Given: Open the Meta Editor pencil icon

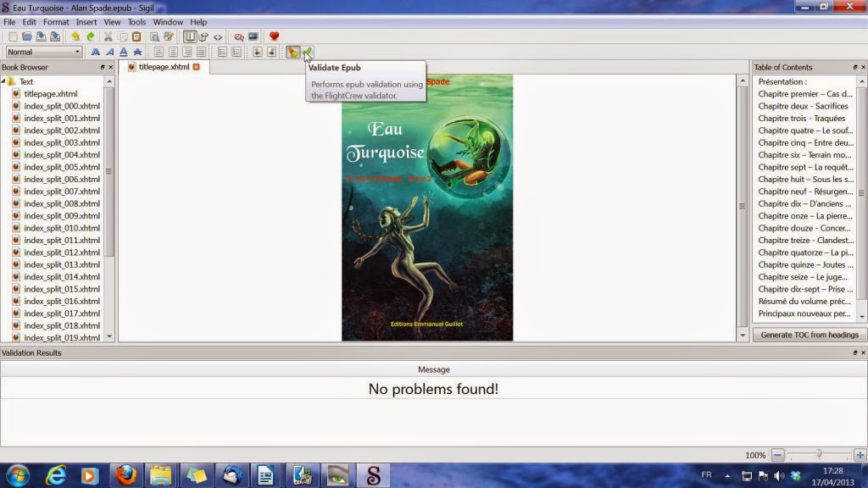Looking at the screenshot, I should click(169, 36).
